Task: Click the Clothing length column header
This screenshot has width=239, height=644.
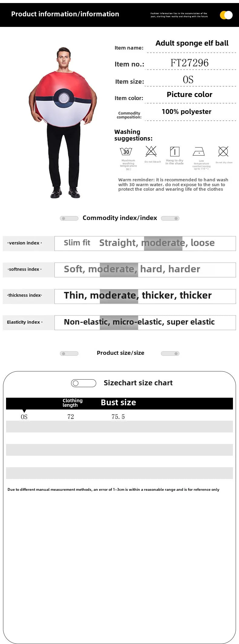Action: point(73,403)
